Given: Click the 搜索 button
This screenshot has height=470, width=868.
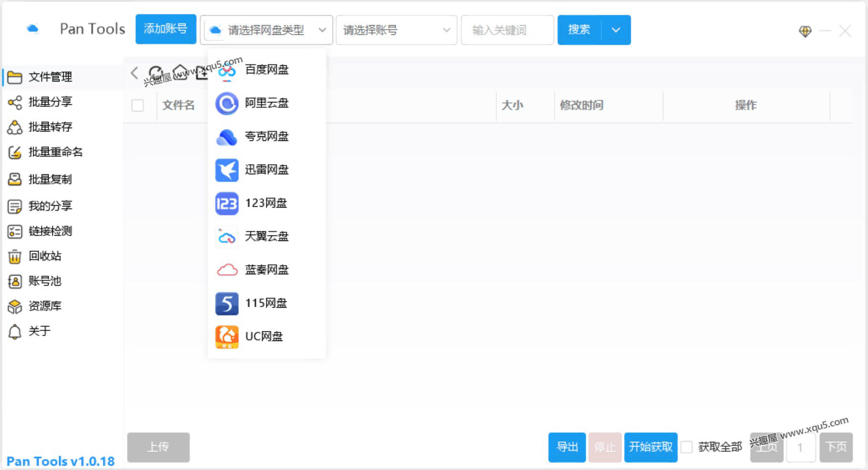Looking at the screenshot, I should 580,30.
